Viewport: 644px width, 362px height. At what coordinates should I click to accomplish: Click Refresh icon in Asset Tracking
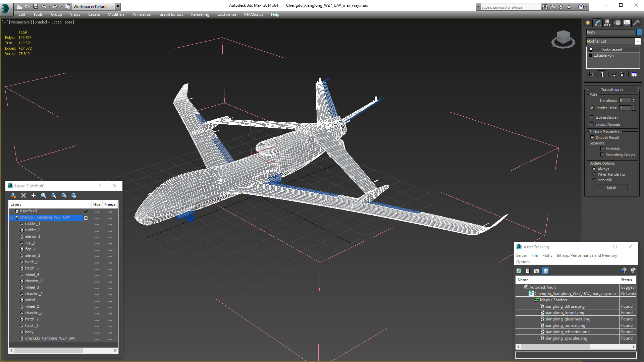pyautogui.click(x=519, y=271)
